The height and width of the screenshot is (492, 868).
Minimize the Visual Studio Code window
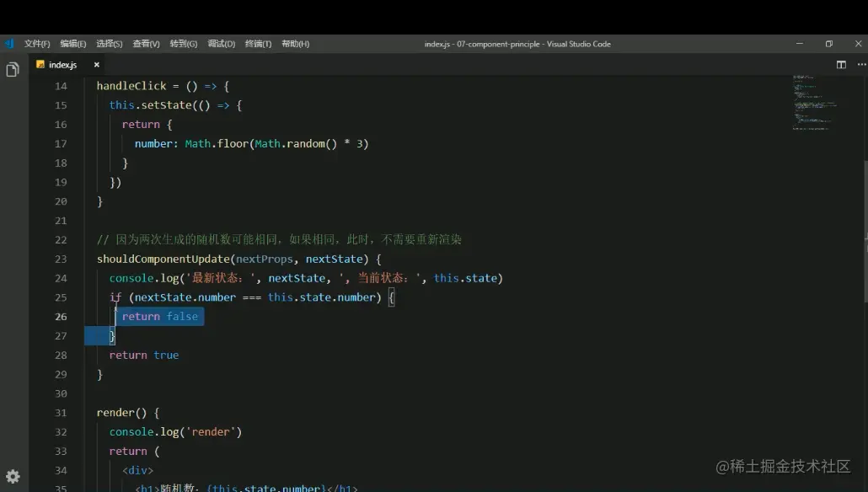(800, 44)
